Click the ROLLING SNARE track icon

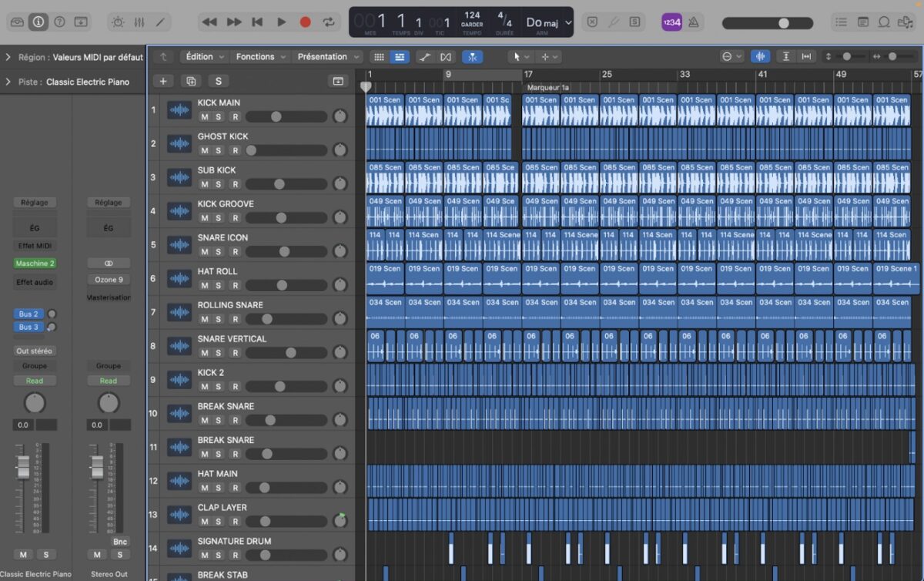click(179, 312)
